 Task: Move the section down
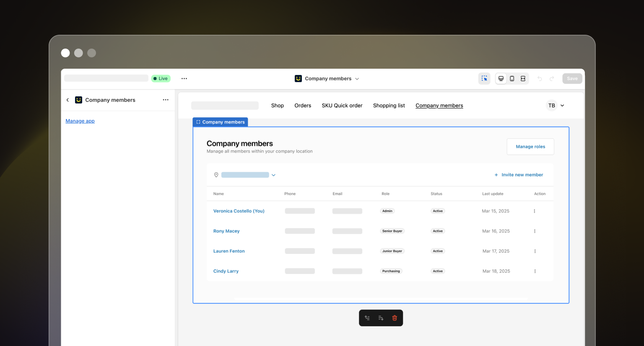381,318
